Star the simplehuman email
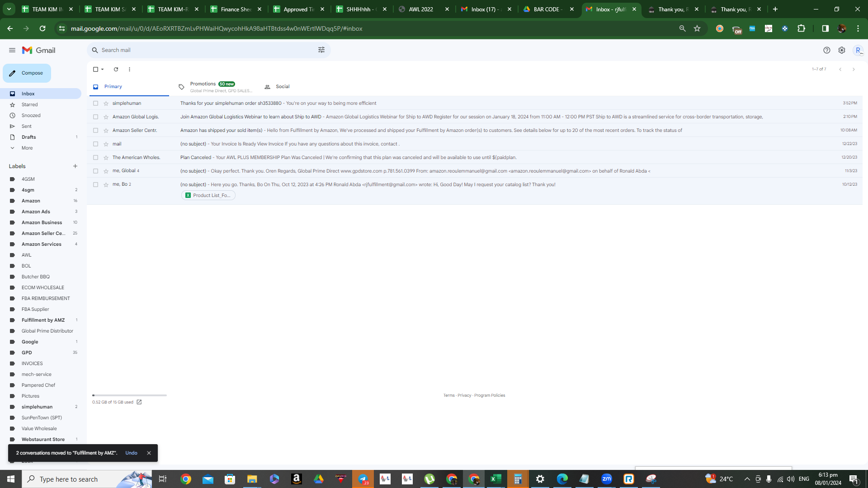Viewport: 868px width, 488px height. [106, 103]
